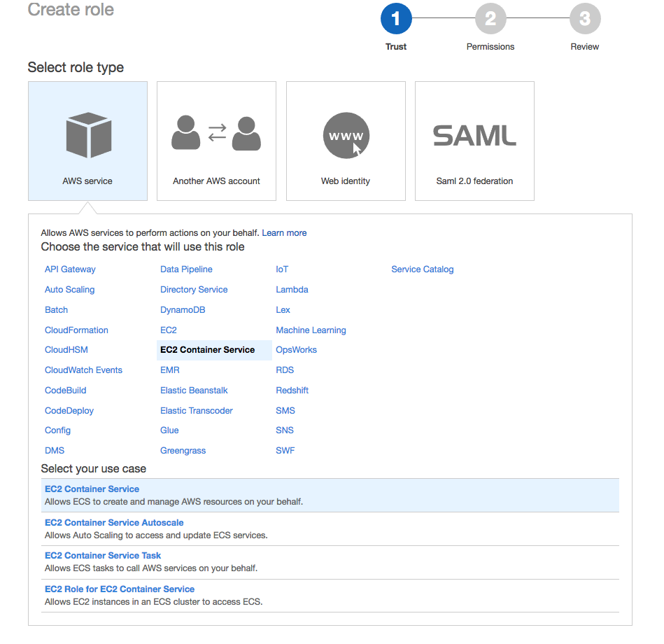
Task: Choose the Another AWS account users icon
Action: click(x=216, y=133)
